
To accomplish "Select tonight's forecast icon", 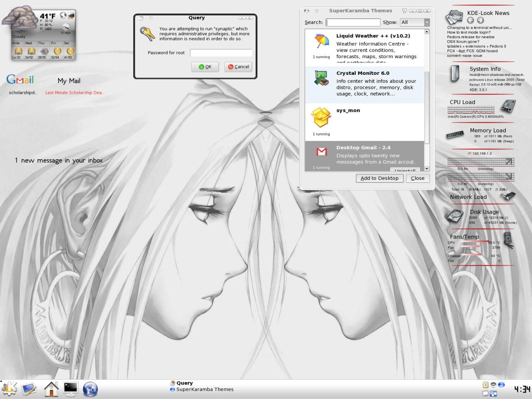I will tap(18, 51).
